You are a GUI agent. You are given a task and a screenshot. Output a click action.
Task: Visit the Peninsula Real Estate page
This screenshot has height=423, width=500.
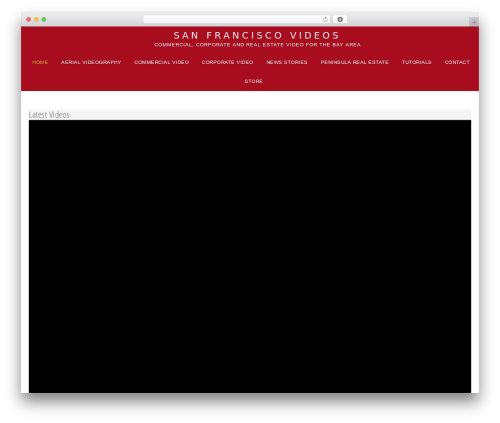pos(354,62)
